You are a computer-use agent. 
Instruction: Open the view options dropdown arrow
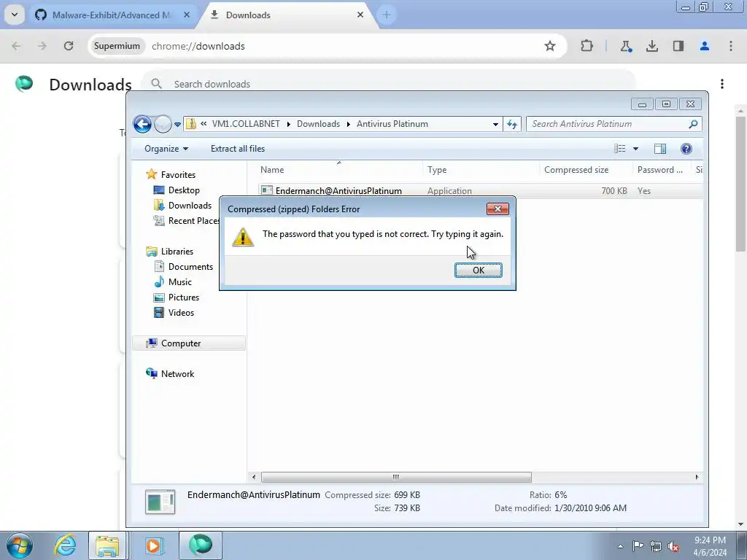click(x=635, y=149)
